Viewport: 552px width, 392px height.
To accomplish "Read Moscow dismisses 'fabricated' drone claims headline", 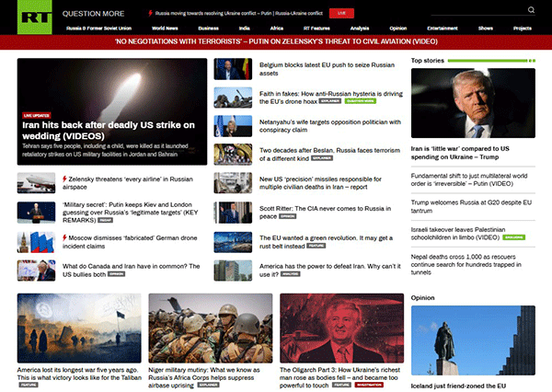I will (130, 242).
